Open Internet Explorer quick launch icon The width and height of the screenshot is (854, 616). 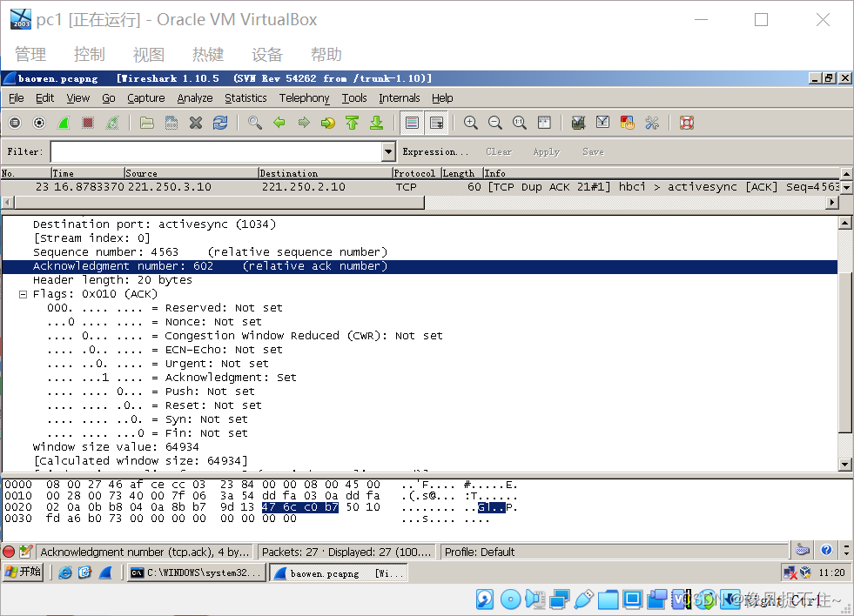coord(64,572)
